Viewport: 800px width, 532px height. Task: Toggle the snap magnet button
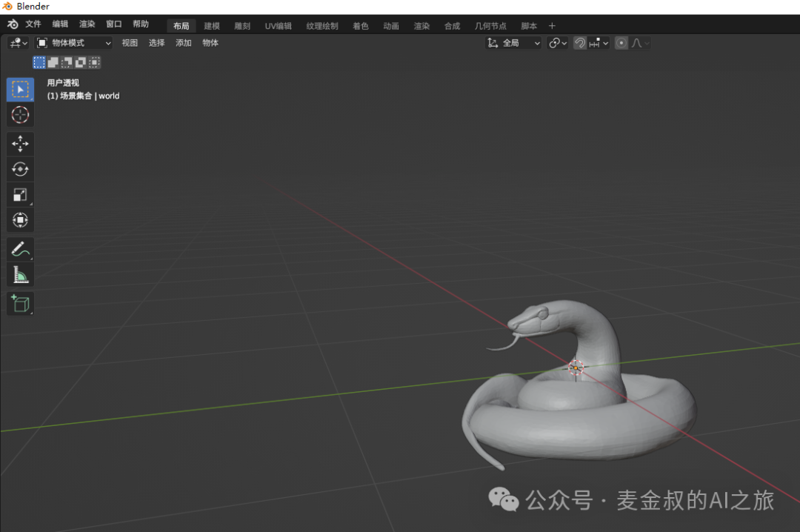point(580,43)
